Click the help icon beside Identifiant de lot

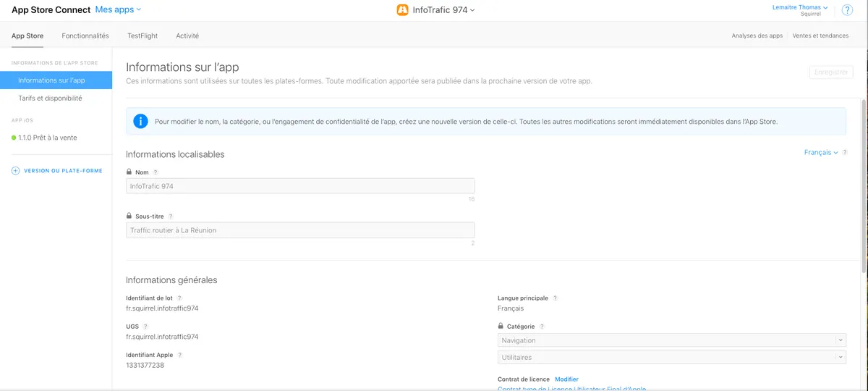click(x=179, y=298)
